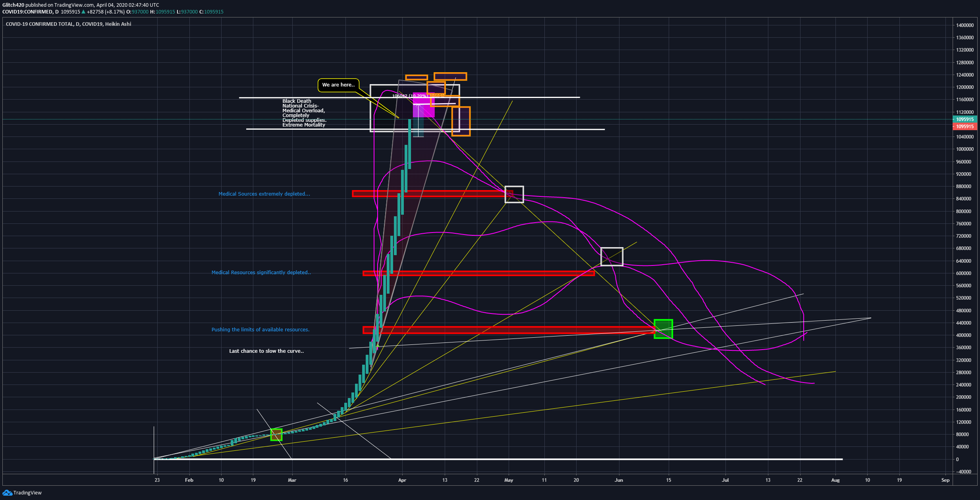
Task: Click the green price label 1095915
Action: click(x=965, y=119)
